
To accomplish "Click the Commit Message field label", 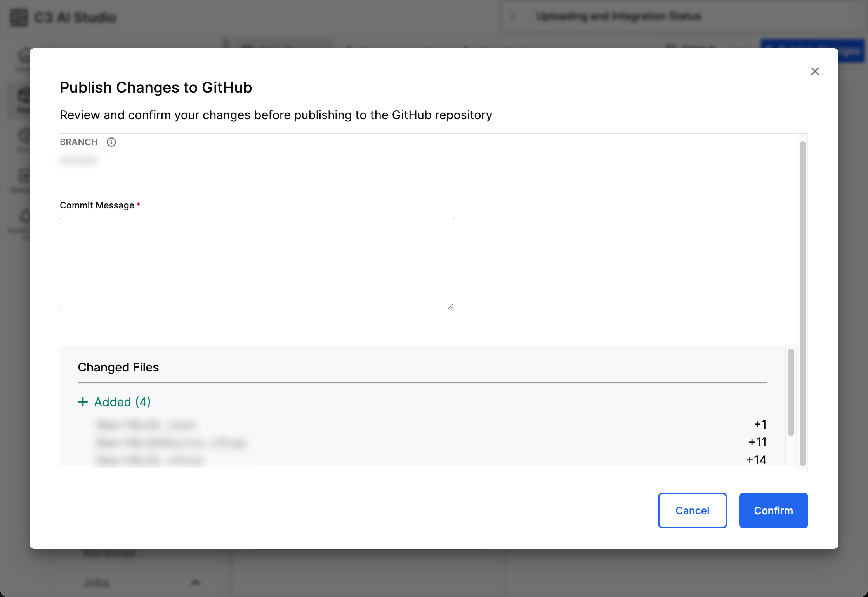I will click(x=97, y=205).
